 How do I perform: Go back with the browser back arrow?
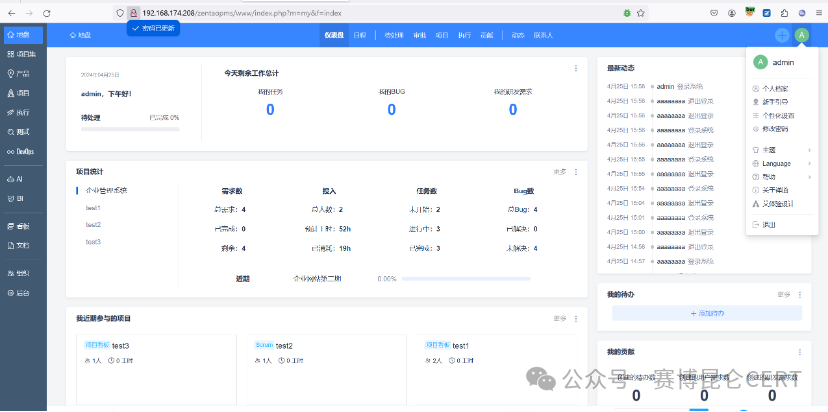[12, 13]
